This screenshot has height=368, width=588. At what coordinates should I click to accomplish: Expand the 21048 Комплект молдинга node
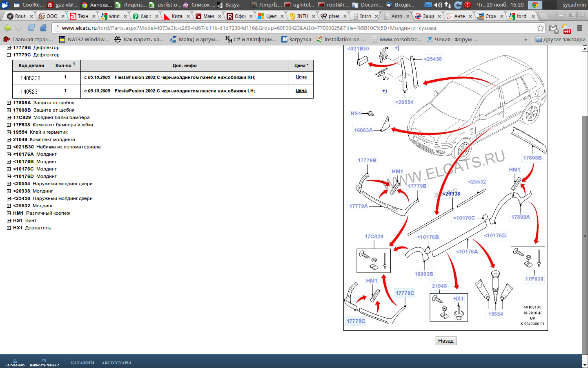pos(9,139)
